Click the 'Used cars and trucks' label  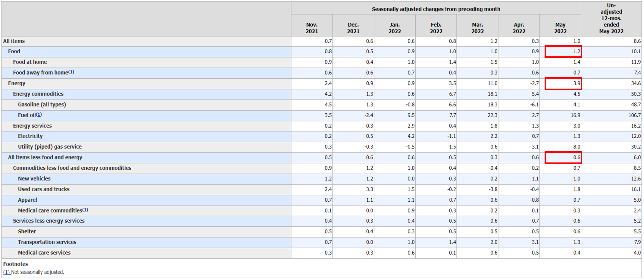tap(44, 189)
